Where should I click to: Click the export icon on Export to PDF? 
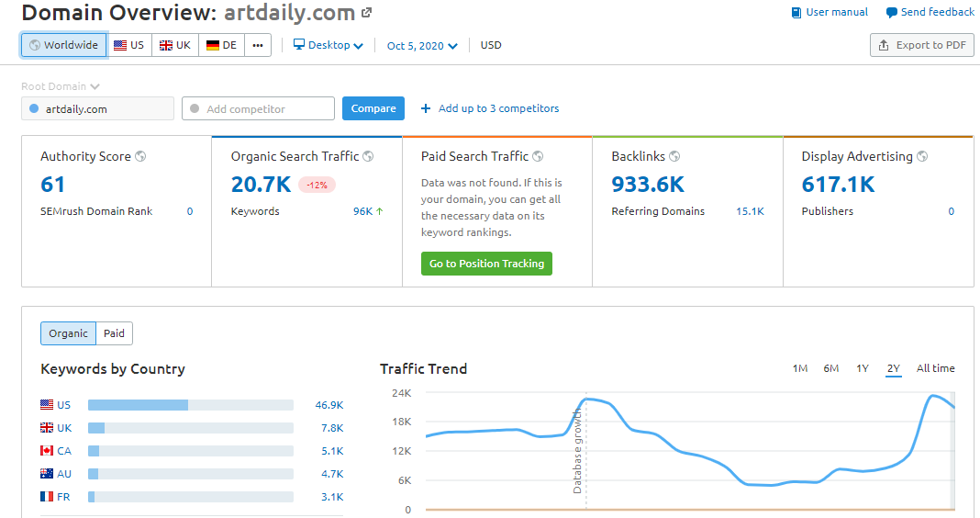883,45
